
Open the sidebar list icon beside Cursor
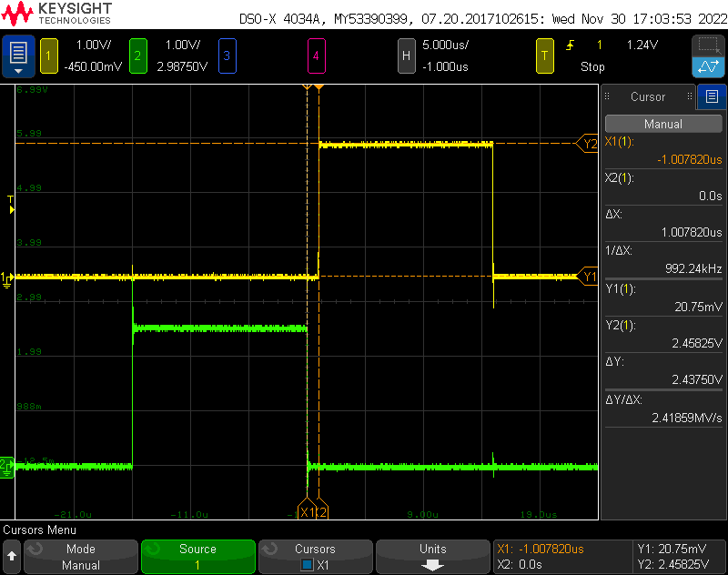coord(712,96)
